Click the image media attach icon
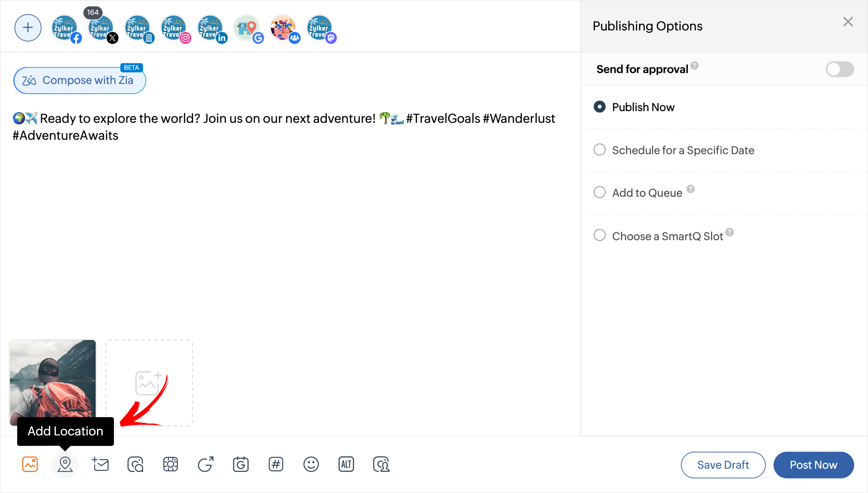The width and height of the screenshot is (868, 493). 30,464
